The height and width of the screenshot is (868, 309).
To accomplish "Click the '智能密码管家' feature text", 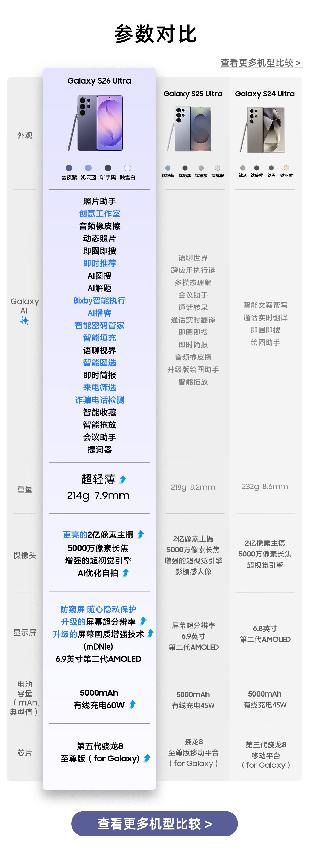I will pos(100,325).
